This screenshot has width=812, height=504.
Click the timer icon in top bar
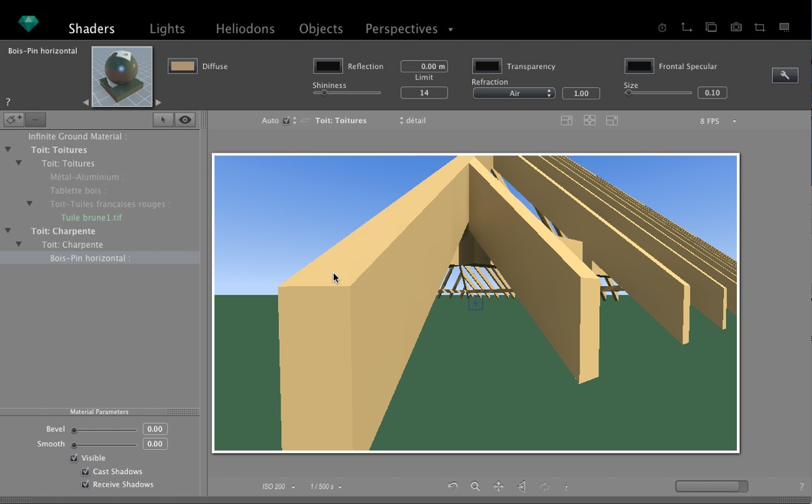662,28
